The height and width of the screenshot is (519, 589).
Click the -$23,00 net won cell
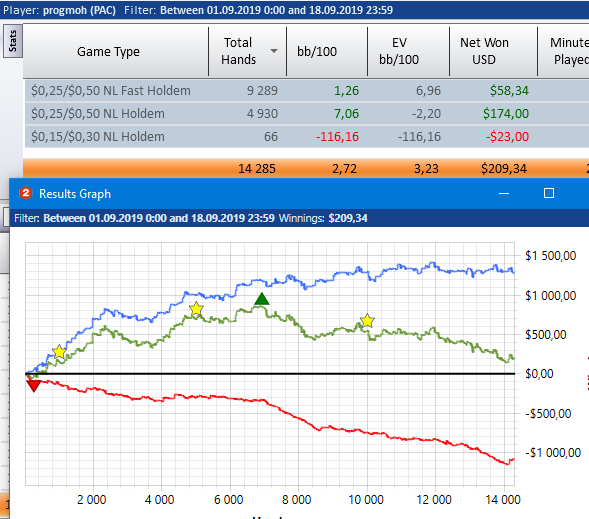(507, 136)
